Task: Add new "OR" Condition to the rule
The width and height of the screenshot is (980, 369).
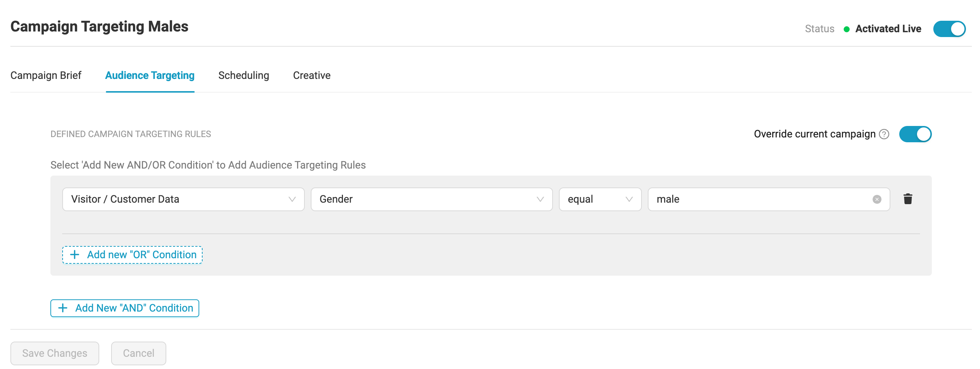Action: tap(141, 255)
